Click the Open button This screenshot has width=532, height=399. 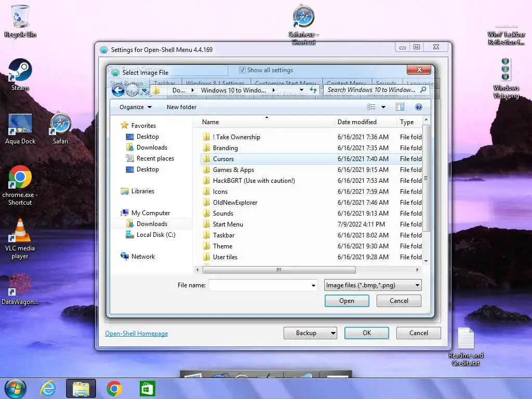[x=347, y=301]
